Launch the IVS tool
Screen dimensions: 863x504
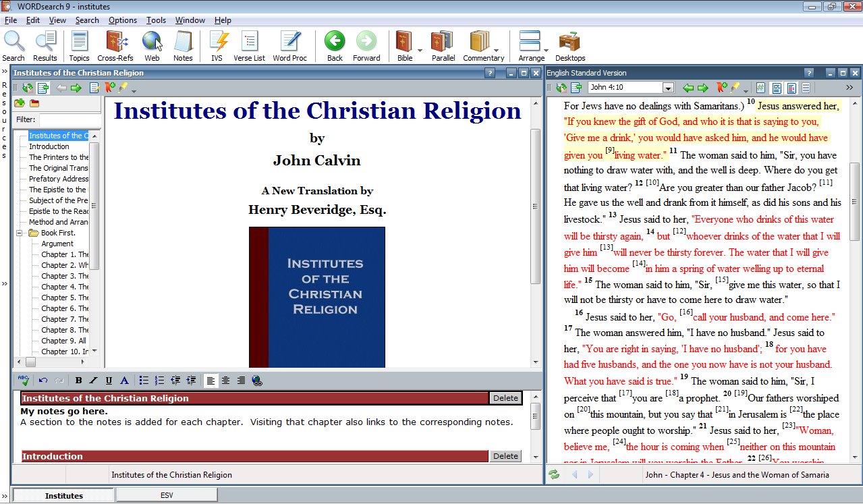point(217,46)
